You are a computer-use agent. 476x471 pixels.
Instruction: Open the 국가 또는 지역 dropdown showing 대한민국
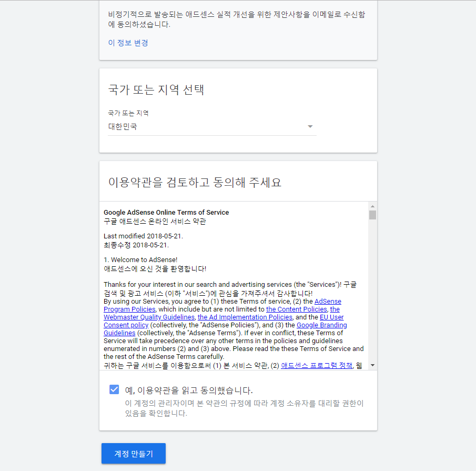tap(212, 127)
